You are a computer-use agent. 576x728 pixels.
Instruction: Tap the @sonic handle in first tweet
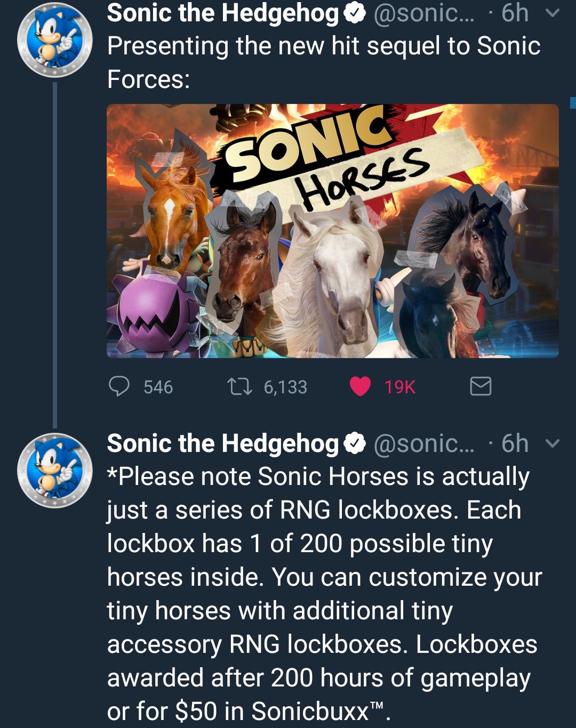(x=423, y=13)
